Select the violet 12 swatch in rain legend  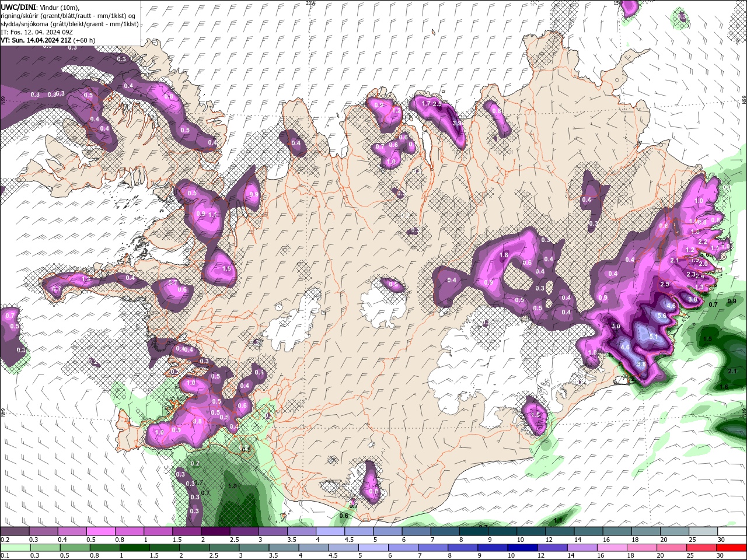(552, 548)
